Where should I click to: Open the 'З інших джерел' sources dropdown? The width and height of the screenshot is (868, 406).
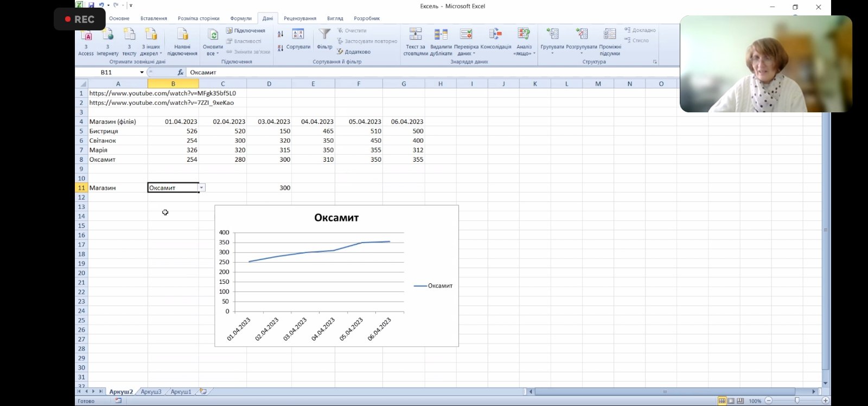point(151,42)
